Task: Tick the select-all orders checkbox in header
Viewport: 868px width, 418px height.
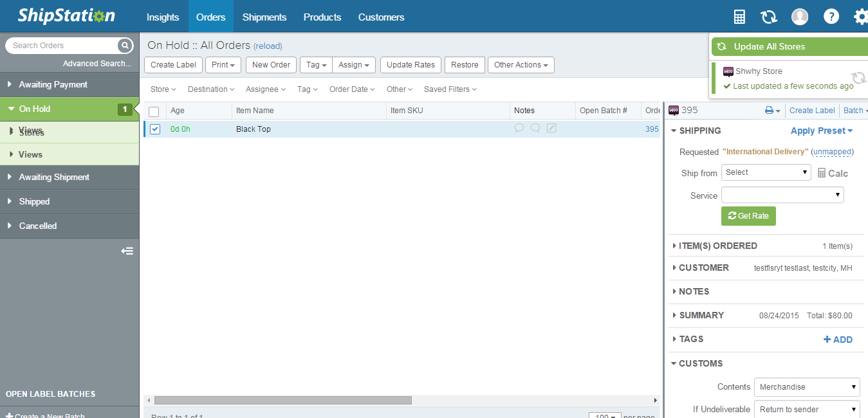Action: pos(154,111)
